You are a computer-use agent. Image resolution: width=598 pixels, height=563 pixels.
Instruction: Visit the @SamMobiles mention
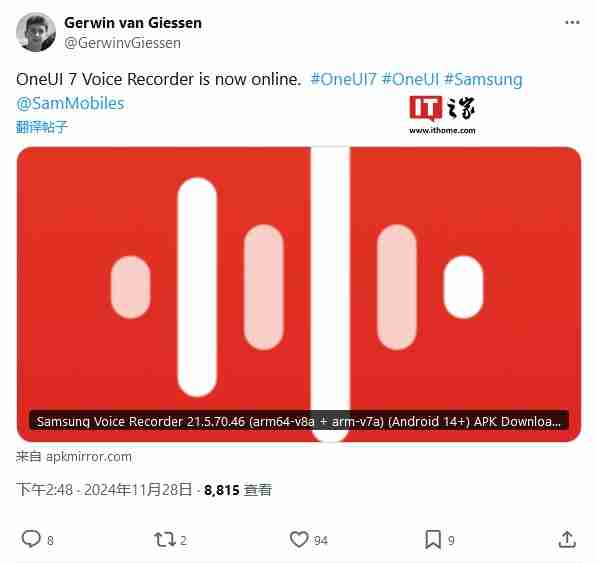pyautogui.click(x=70, y=103)
